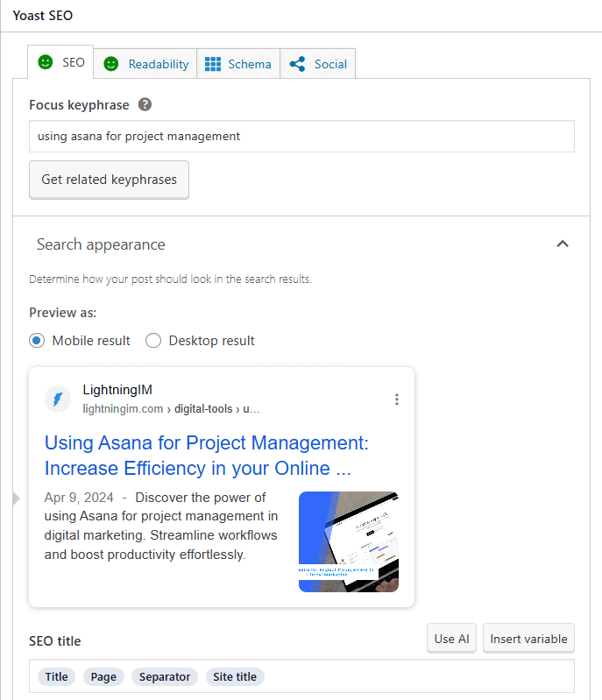Switch to the Readability tab
The height and width of the screenshot is (700, 602).
click(x=145, y=64)
